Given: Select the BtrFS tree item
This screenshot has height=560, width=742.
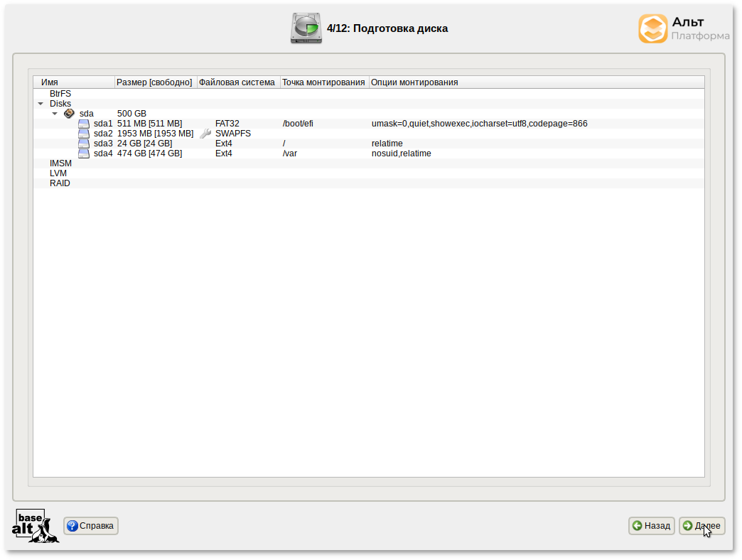Looking at the screenshot, I should (x=60, y=94).
